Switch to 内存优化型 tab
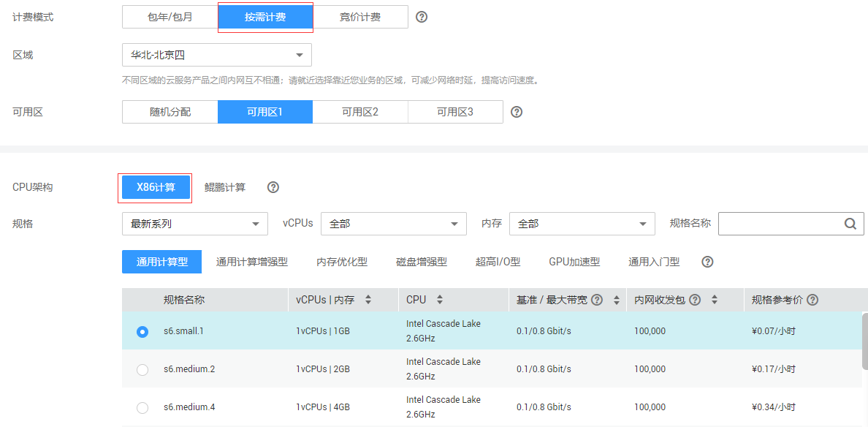Viewport: 868px width, 427px height. pos(342,262)
